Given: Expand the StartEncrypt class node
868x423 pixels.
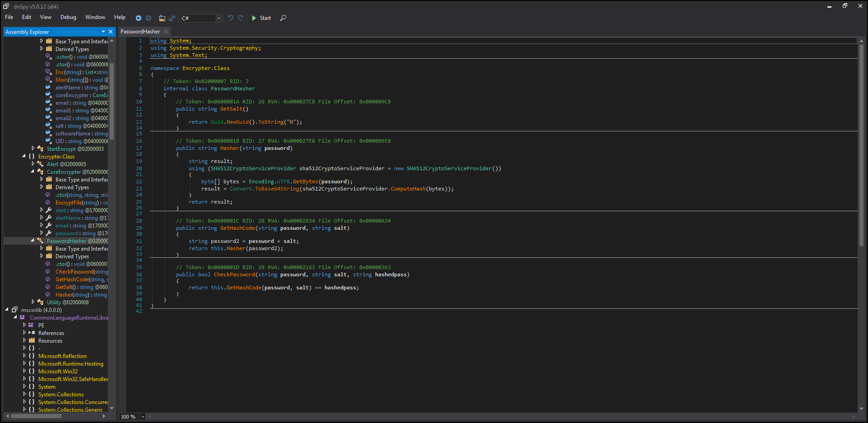Looking at the screenshot, I should (x=33, y=149).
